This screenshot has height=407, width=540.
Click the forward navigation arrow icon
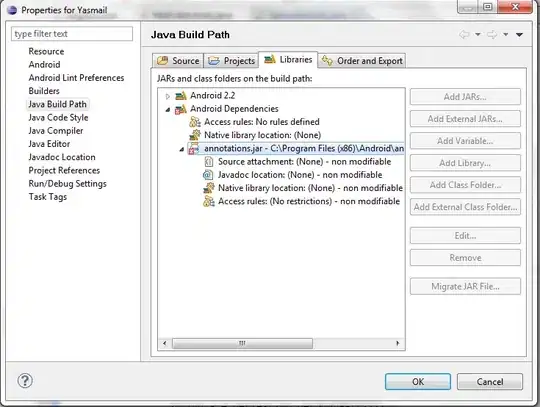click(492, 34)
